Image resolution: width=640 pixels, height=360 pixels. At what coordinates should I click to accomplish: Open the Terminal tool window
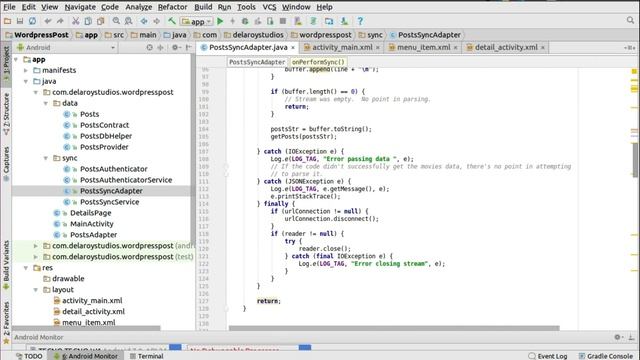pyautogui.click(x=147, y=356)
